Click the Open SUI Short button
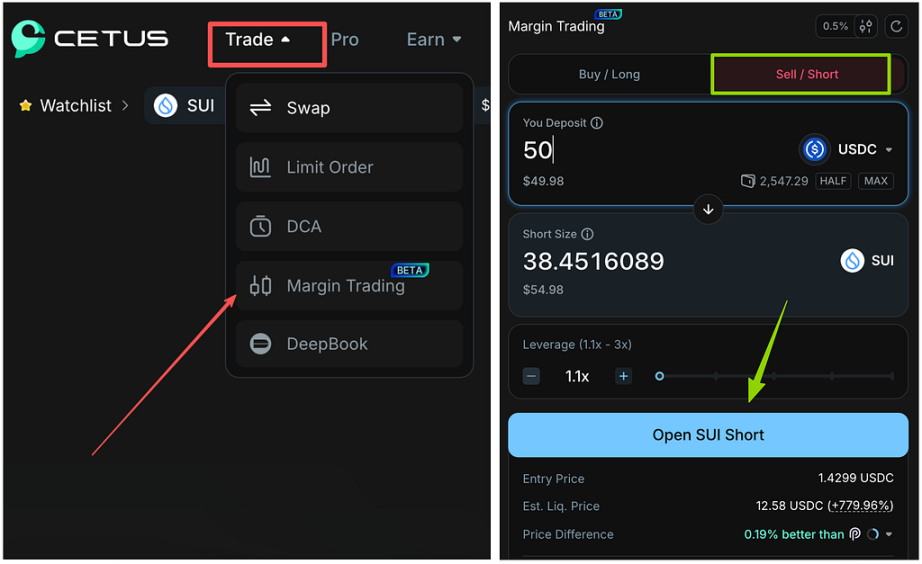Screen dimensions: 922x564 pos(708,435)
